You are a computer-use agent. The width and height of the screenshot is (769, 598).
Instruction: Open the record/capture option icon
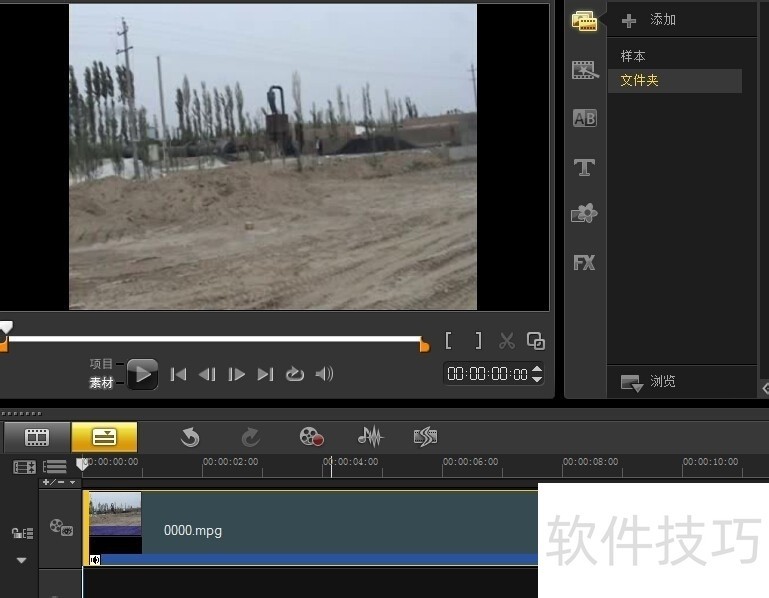click(x=312, y=437)
